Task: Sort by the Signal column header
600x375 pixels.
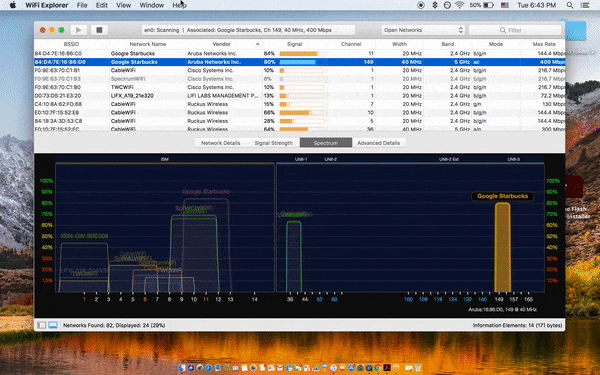Action: coord(294,44)
